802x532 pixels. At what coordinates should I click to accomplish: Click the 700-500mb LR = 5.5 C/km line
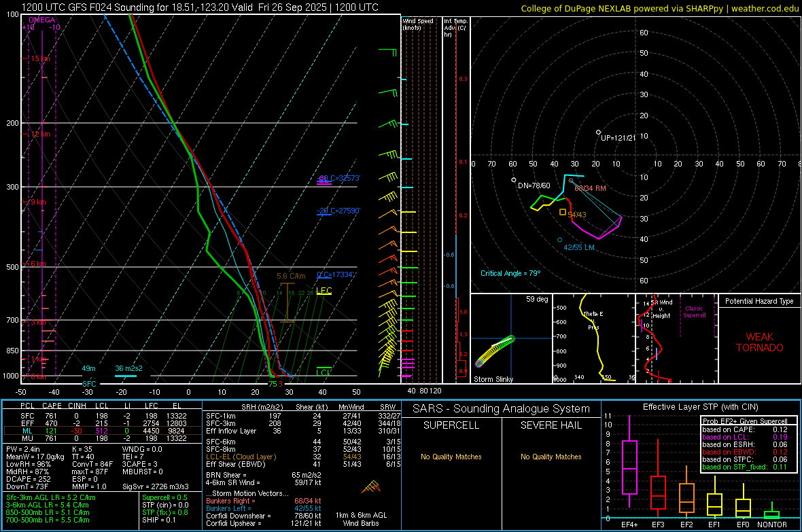point(48,520)
